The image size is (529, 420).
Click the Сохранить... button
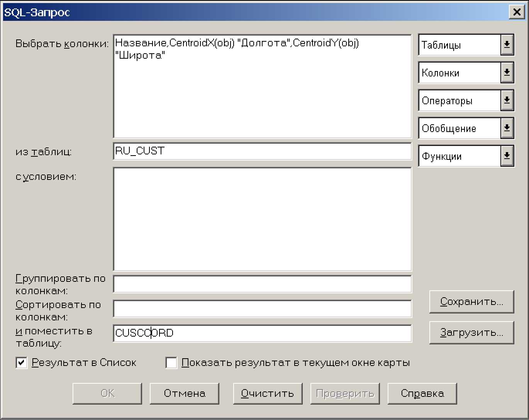click(x=471, y=301)
